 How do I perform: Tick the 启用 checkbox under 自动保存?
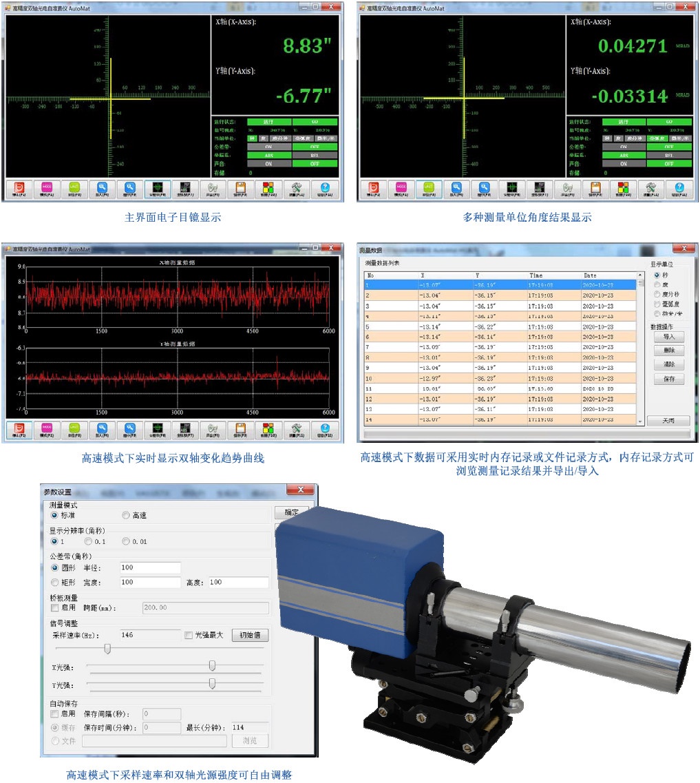(56, 714)
